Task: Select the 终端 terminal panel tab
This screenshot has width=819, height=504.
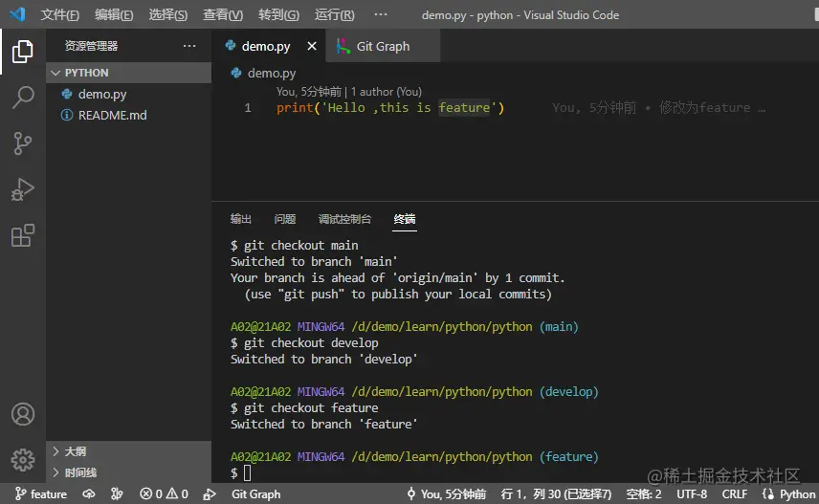Action: tap(405, 219)
